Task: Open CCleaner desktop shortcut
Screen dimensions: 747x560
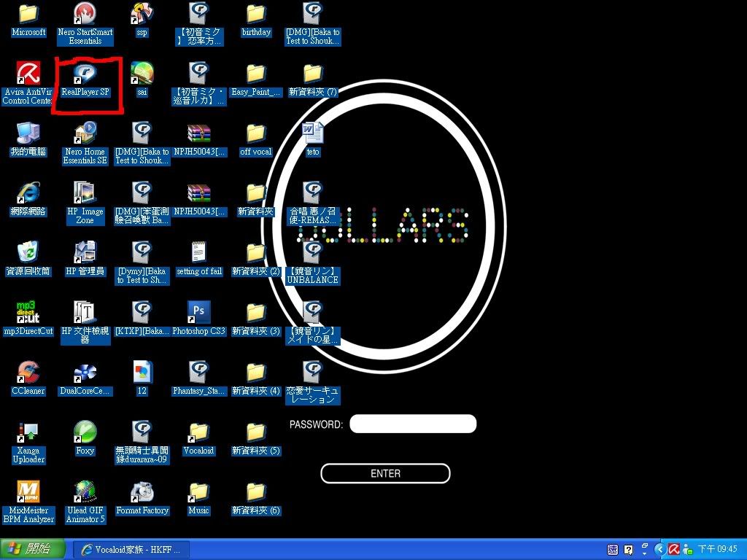Action: pyautogui.click(x=28, y=378)
